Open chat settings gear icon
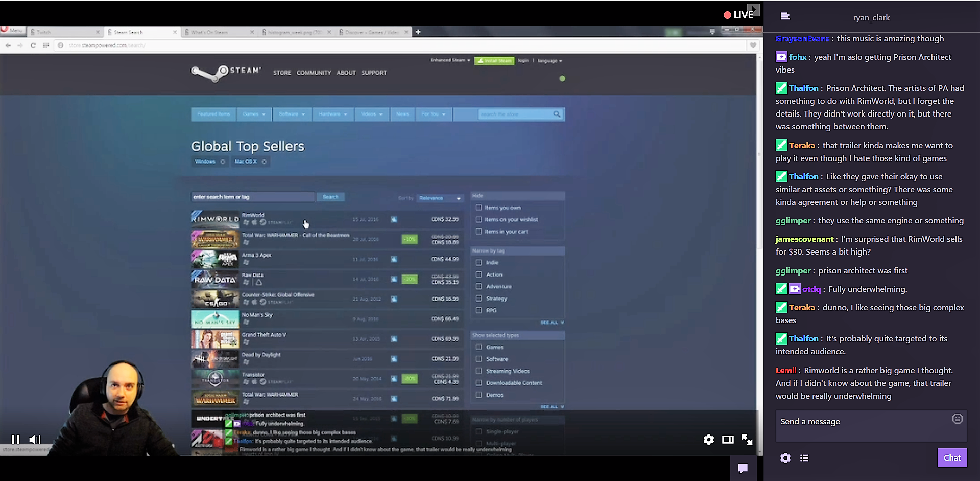Screen dimensions: 980x481 pyautogui.click(x=785, y=458)
